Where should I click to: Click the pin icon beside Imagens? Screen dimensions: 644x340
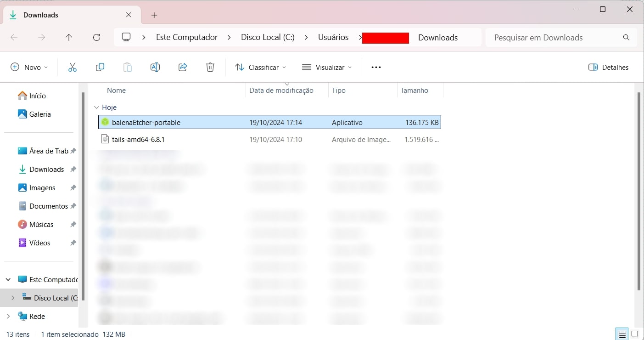pos(73,187)
